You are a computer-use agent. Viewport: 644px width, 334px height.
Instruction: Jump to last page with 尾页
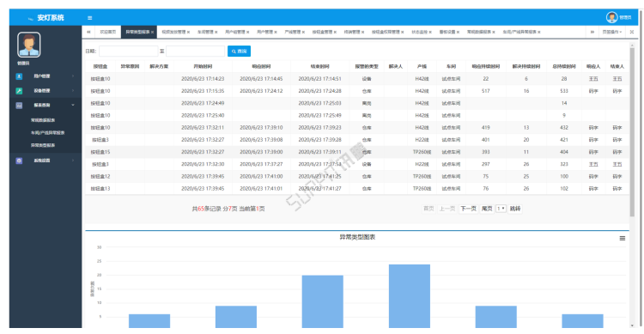tap(487, 209)
